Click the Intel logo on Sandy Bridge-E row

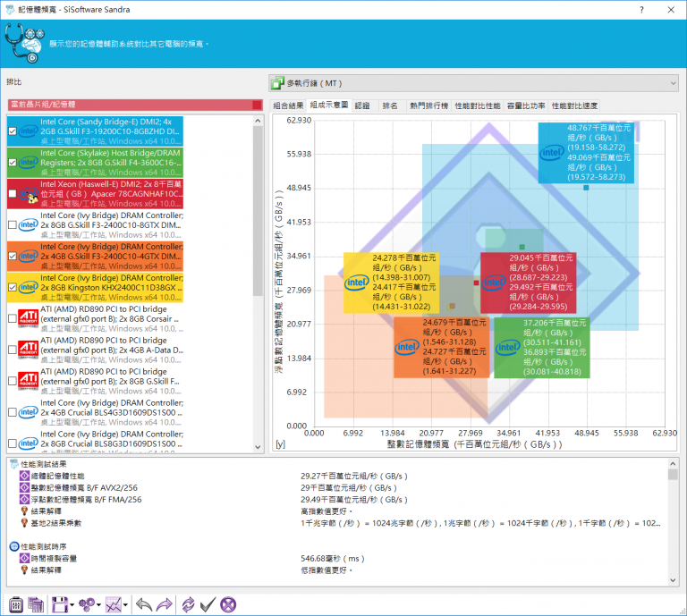pos(28,131)
